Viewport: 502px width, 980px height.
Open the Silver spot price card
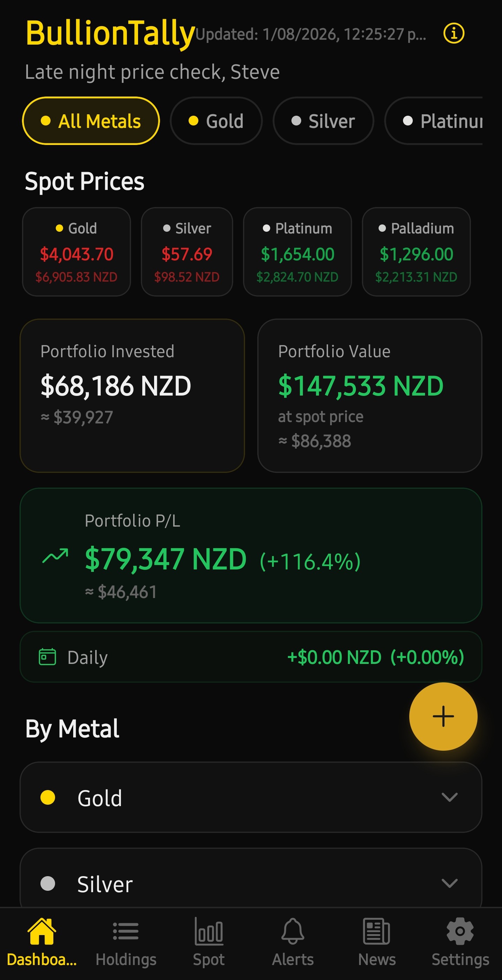pos(187,252)
